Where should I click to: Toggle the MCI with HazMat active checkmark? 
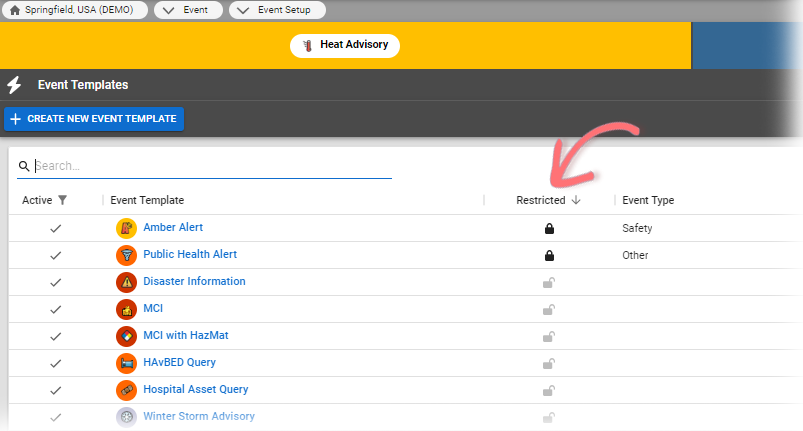55,337
